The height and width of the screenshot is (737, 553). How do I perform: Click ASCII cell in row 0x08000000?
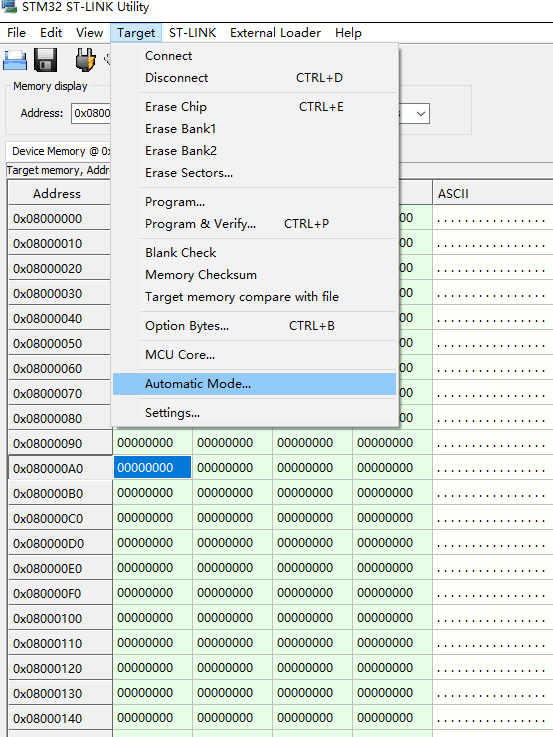[493, 218]
